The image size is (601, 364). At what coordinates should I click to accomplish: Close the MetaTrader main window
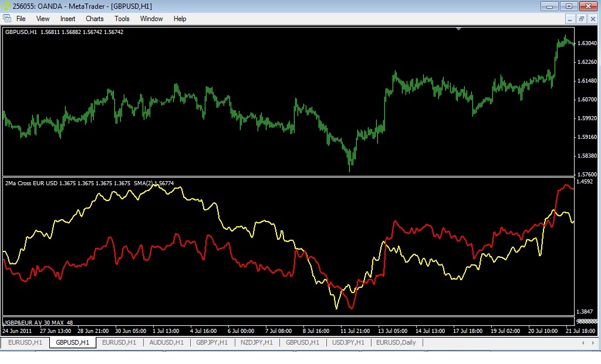click(x=588, y=6)
